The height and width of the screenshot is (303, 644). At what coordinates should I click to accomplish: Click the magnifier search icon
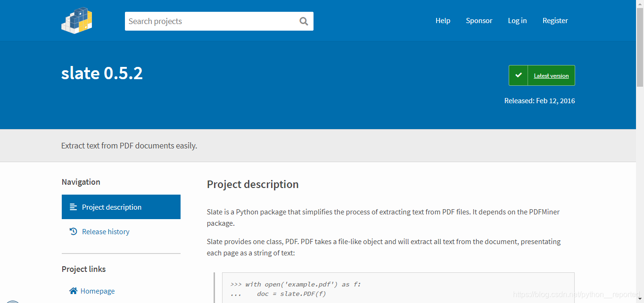[304, 21]
